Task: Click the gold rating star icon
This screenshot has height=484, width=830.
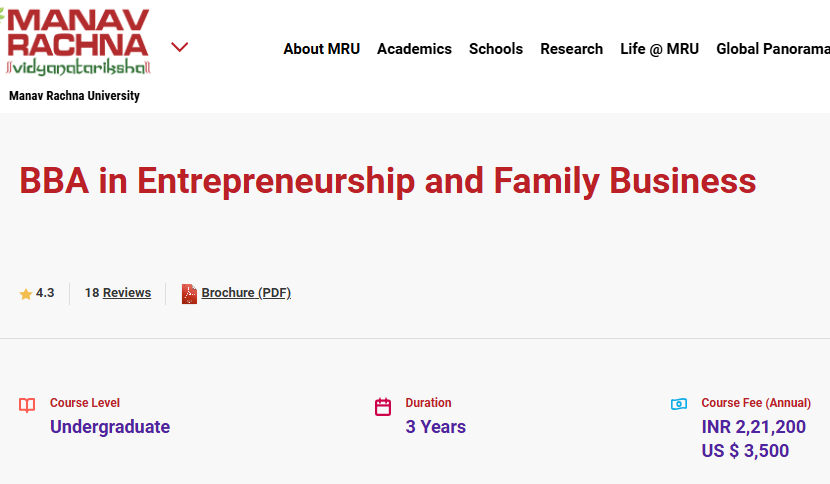Action: pyautogui.click(x=26, y=294)
